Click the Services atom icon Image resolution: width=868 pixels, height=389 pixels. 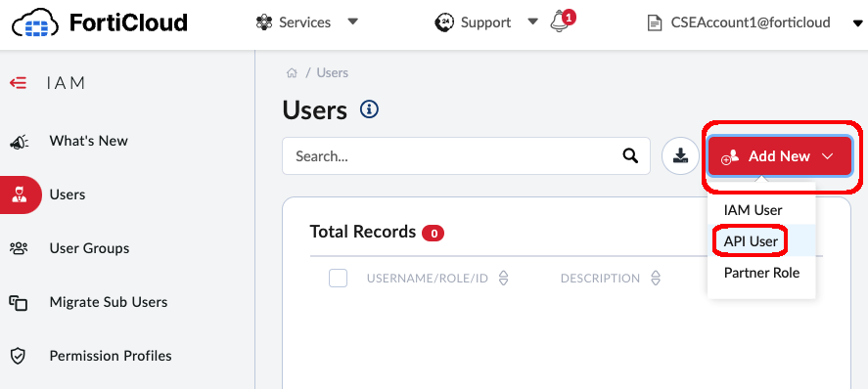(265, 22)
